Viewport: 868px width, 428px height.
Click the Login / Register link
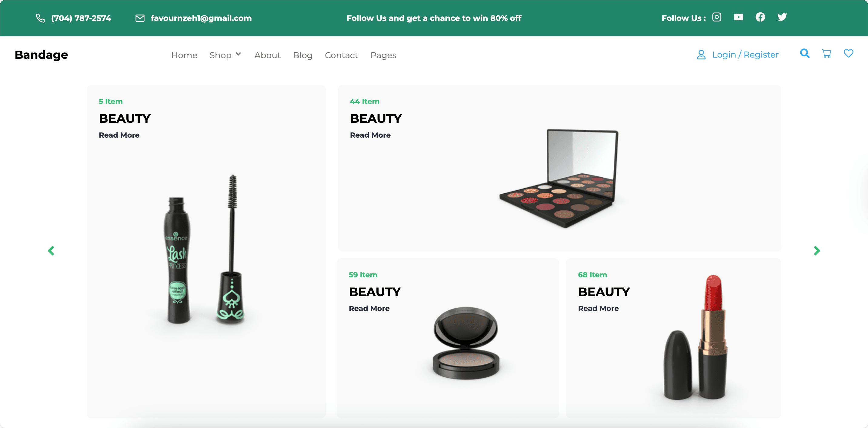click(x=745, y=55)
